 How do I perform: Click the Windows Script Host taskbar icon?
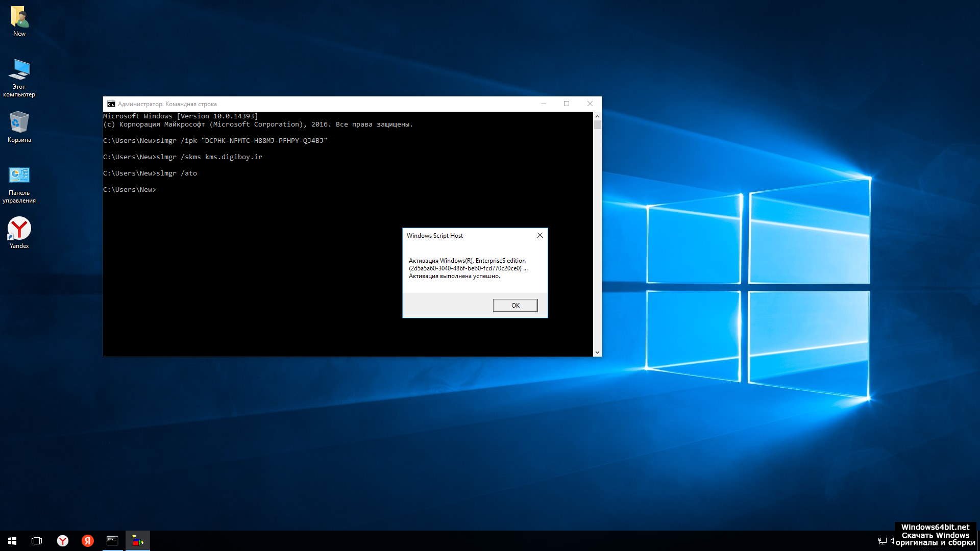pyautogui.click(x=137, y=541)
